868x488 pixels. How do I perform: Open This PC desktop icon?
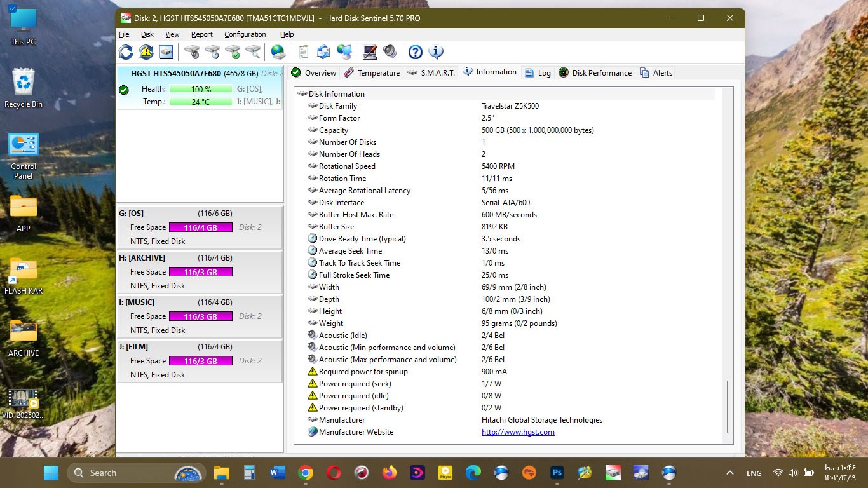coord(24,27)
